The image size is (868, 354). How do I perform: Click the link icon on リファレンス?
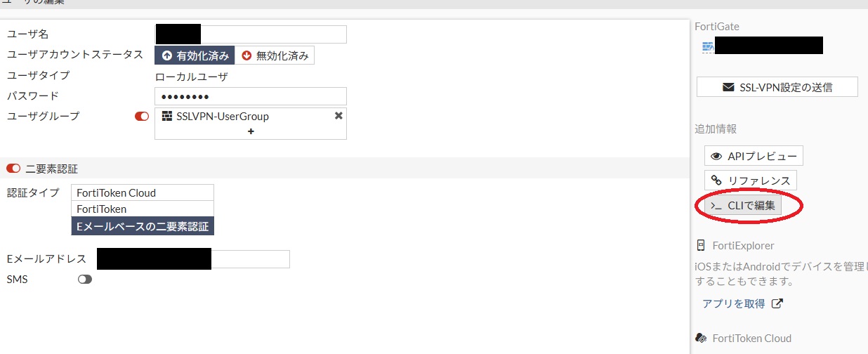[x=716, y=181]
